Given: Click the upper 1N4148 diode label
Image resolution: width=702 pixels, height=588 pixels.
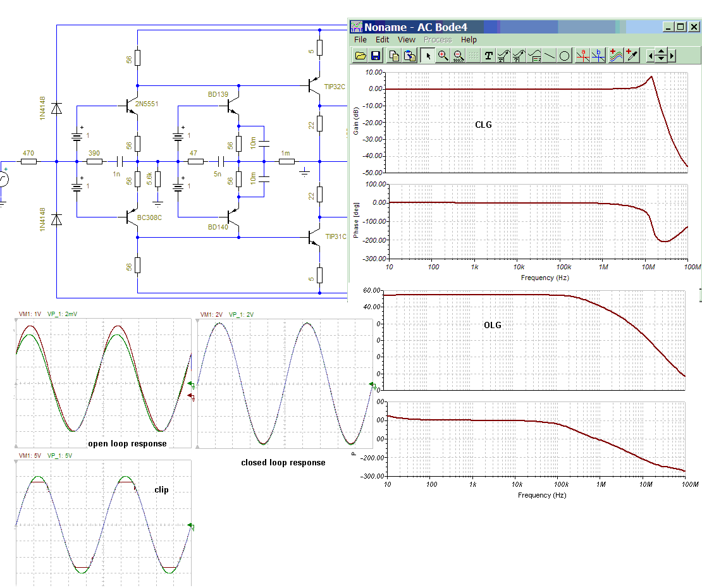Looking at the screenshot, I should (42, 108).
